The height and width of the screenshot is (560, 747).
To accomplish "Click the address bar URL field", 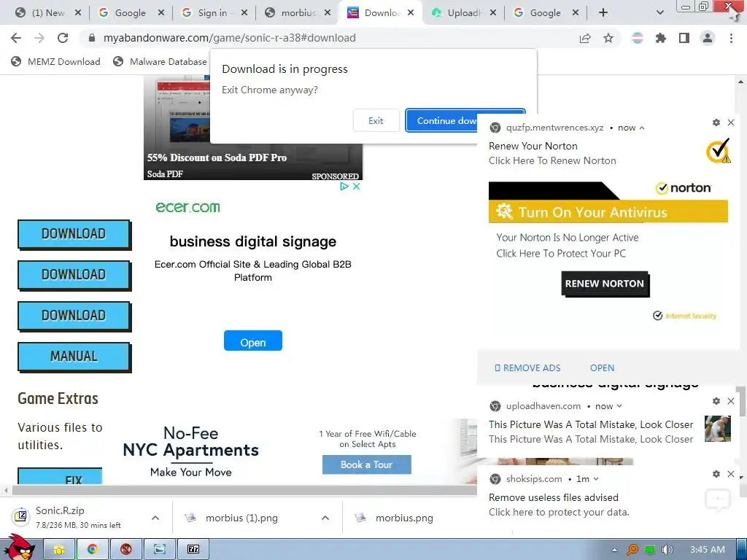I will pos(329,38).
